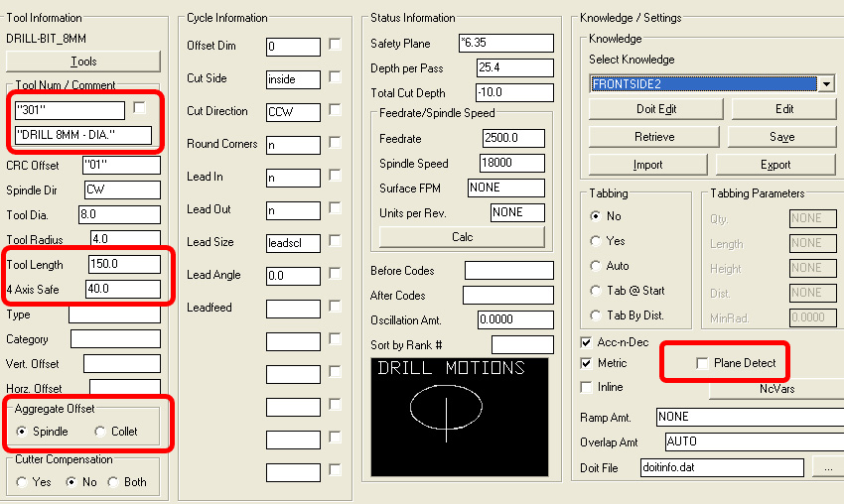Toggle the Acc-n-Dec checkbox
The image size is (844, 504).
tap(586, 342)
